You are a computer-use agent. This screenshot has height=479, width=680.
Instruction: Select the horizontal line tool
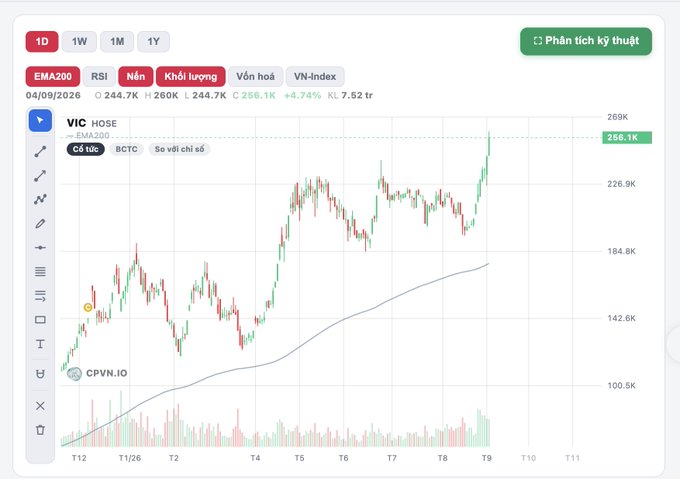pos(40,248)
